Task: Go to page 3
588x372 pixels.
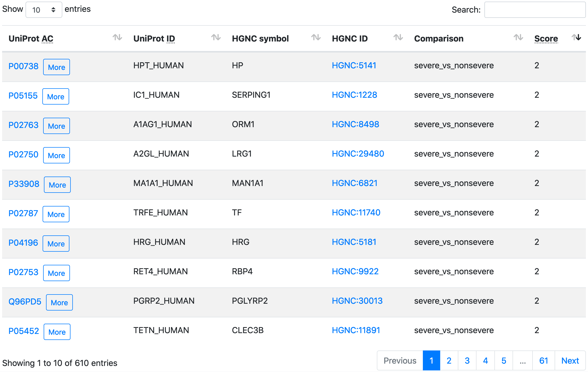Action: coord(467,360)
